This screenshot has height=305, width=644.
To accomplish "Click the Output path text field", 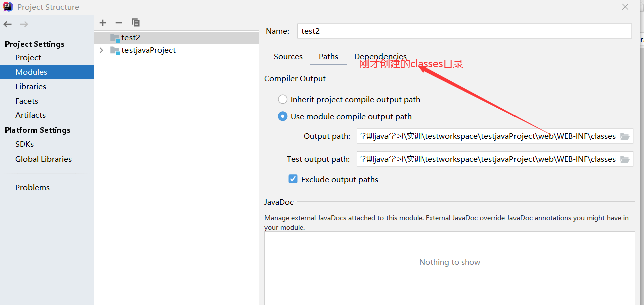I will [x=488, y=136].
